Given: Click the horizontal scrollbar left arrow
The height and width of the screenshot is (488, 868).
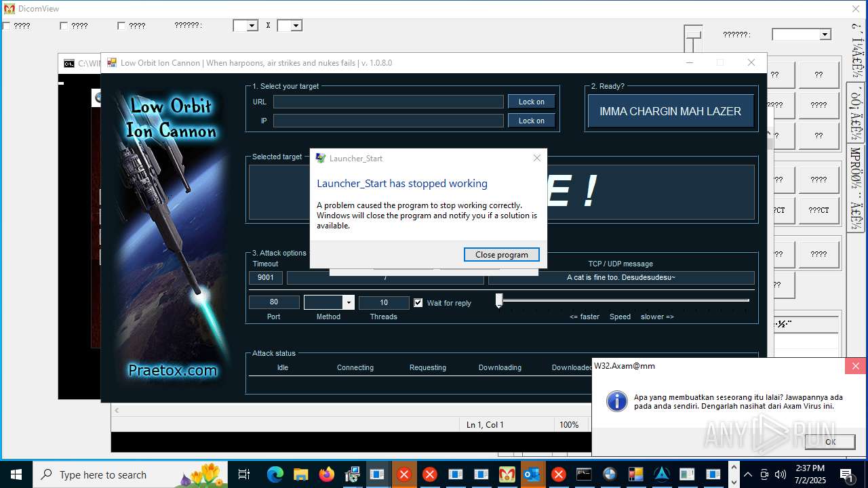Looking at the screenshot, I should (x=117, y=410).
